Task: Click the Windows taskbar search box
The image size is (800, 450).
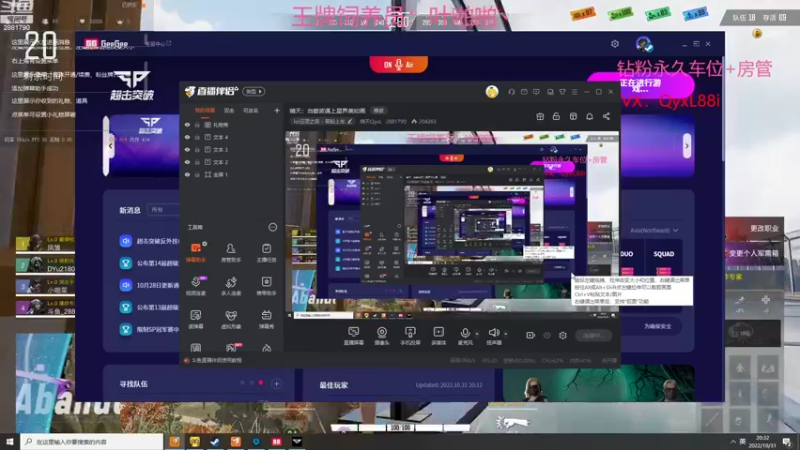Action: pos(92,442)
